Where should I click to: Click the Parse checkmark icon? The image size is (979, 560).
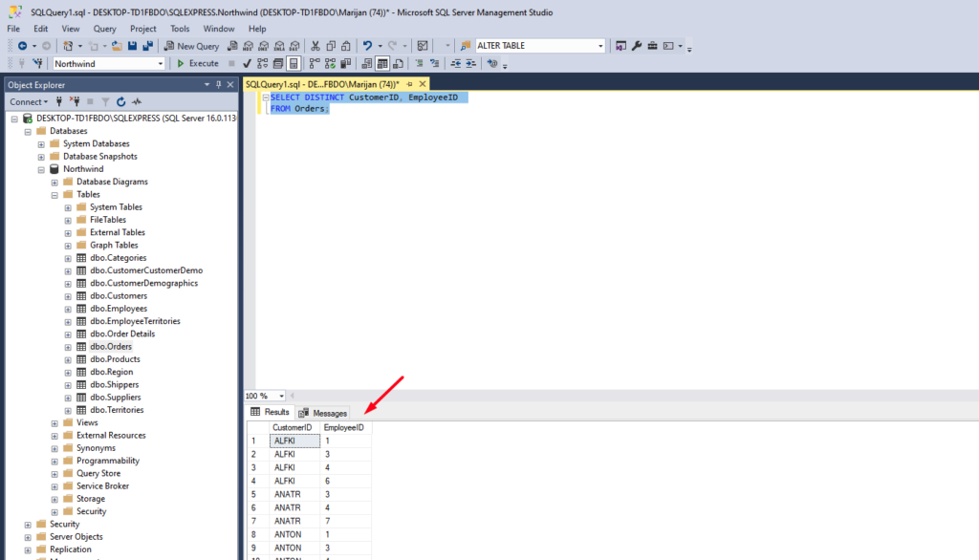tap(248, 63)
